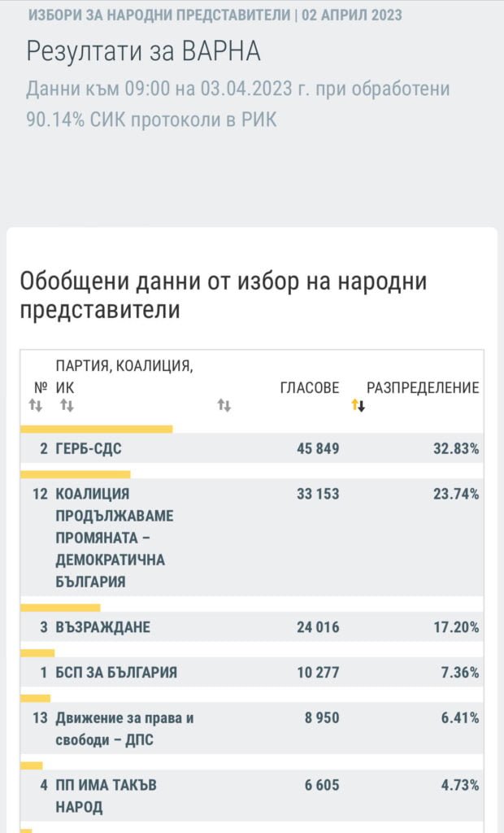The width and height of the screenshot is (504, 833).
Task: Click the sort arrows under the № column
Action: coord(36,405)
